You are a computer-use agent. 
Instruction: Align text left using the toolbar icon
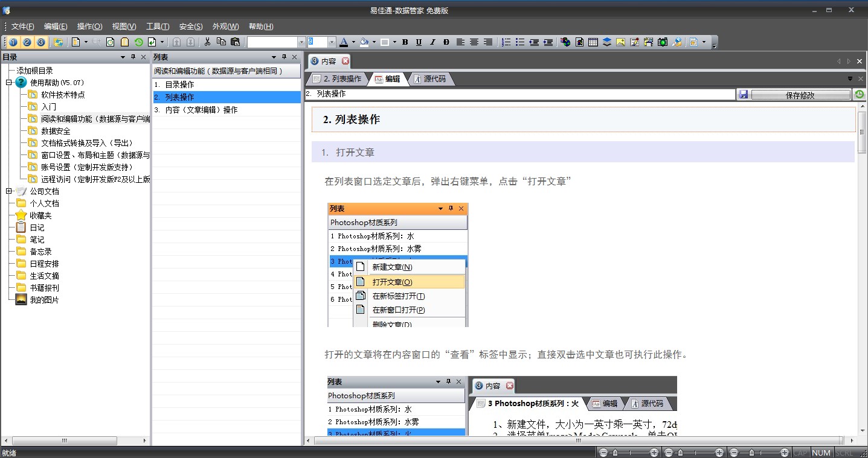[460, 42]
